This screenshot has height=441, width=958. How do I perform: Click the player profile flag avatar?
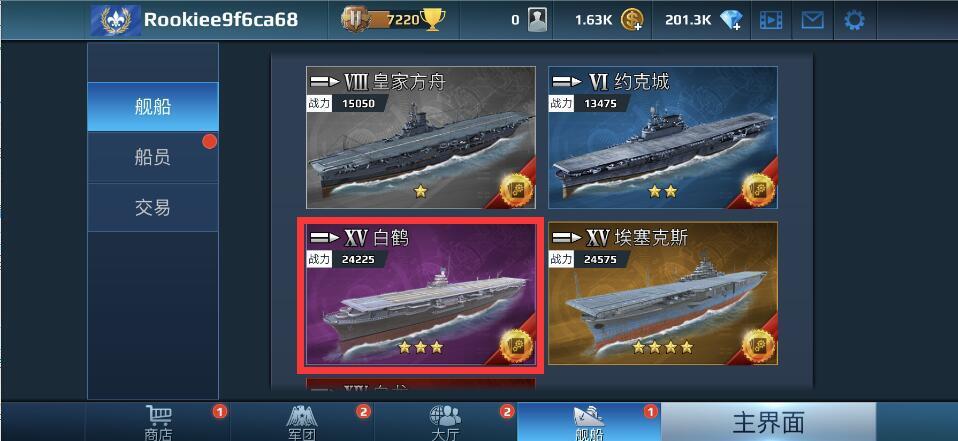tap(115, 20)
